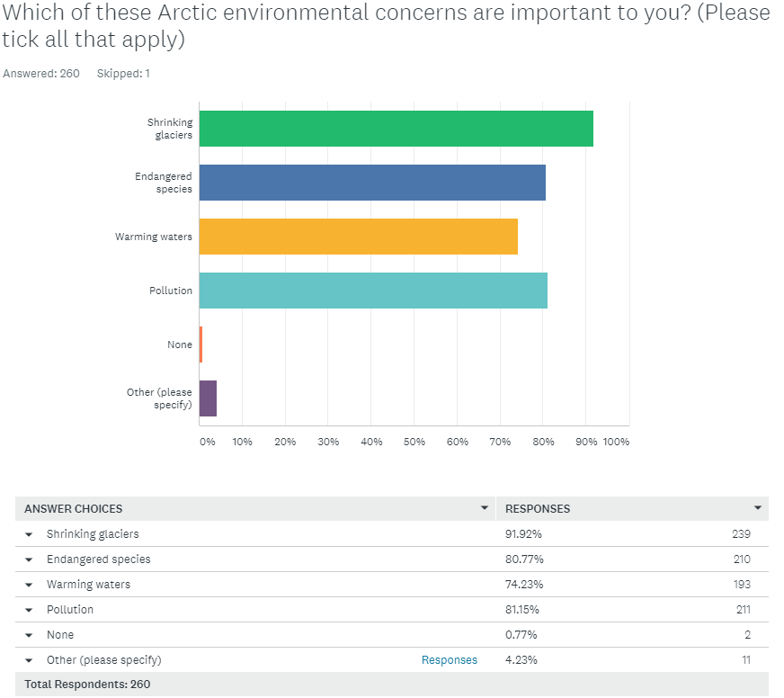Screen dimensions: 784x698
Task: Click the small orange None bar
Action: pyautogui.click(x=200, y=345)
